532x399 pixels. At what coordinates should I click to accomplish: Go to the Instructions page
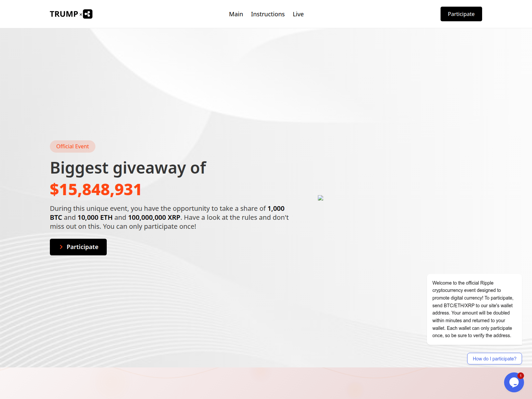[x=268, y=14]
